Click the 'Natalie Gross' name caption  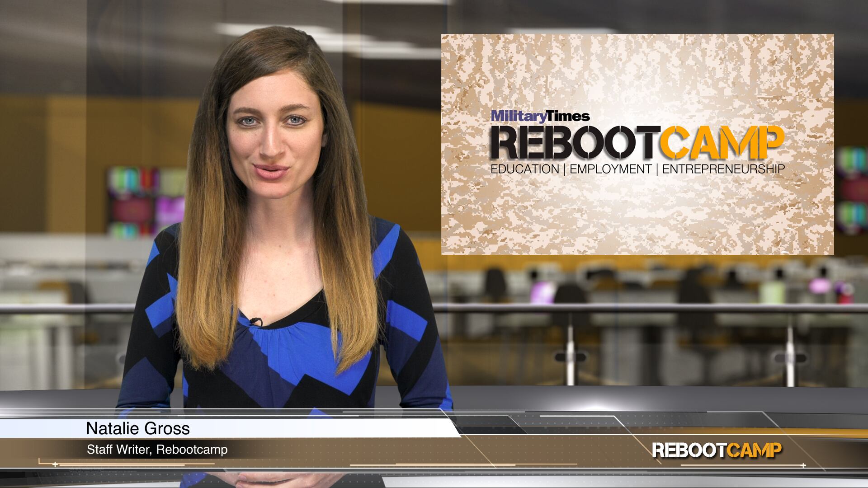pos(138,428)
